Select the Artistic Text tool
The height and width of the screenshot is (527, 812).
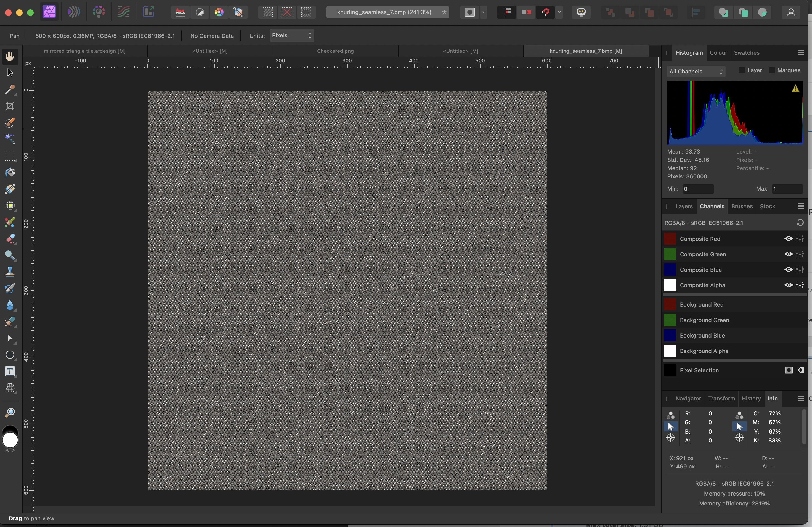[x=10, y=371]
